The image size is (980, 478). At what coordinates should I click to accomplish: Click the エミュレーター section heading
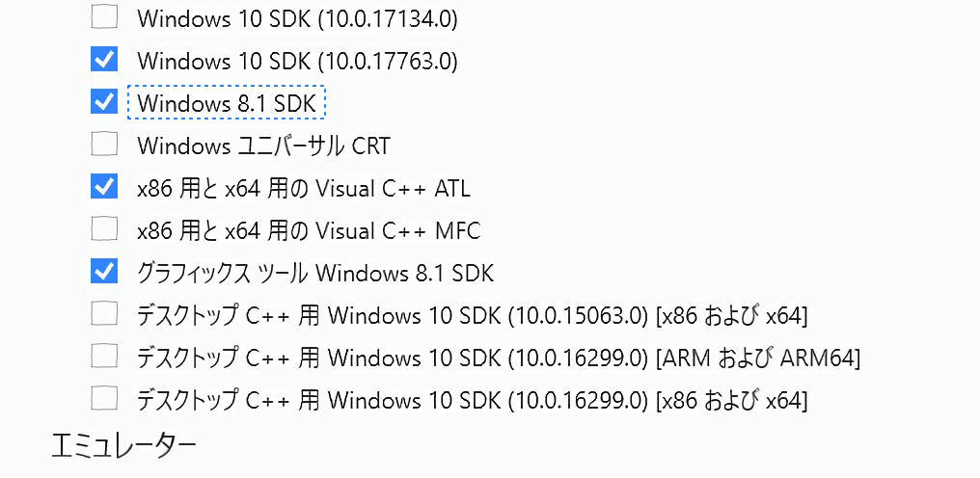[123, 444]
